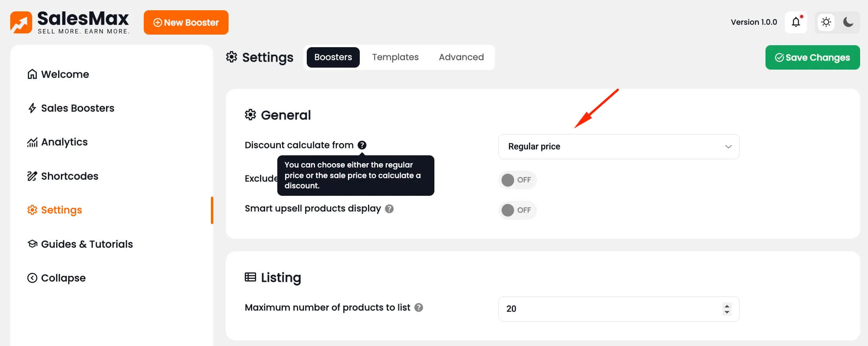Click the Save Changes button
Viewport: 868px width, 346px height.
(x=812, y=57)
